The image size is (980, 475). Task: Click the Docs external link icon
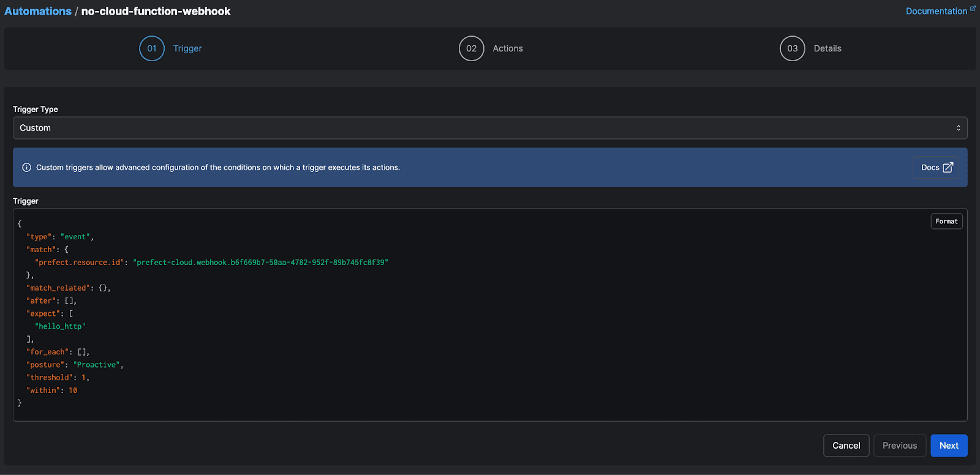point(948,168)
